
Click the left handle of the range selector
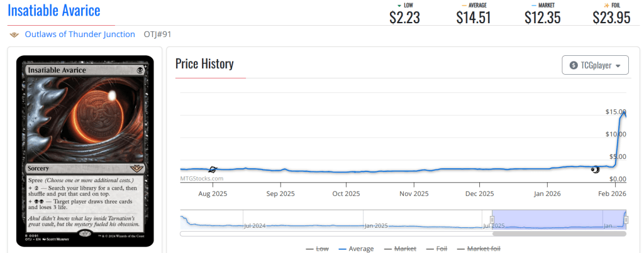[492, 219]
